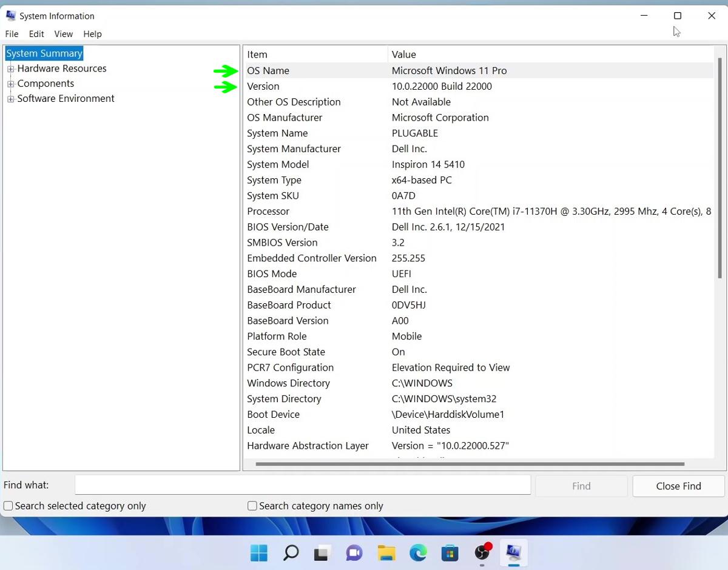728x570 pixels.
Task: Select the System Summary tree item
Action: point(44,53)
